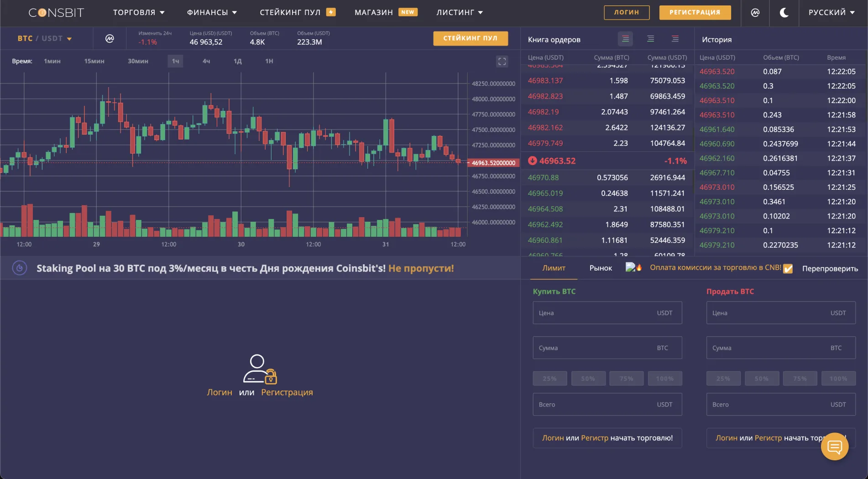Click the NEW badge next to Магазин
Image resolution: width=868 pixels, height=479 pixels.
(x=408, y=12)
